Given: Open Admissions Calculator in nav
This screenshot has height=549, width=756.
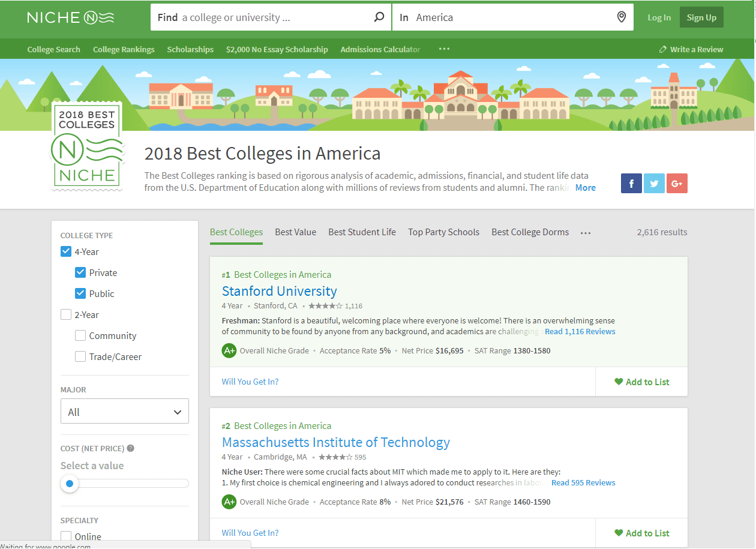Looking at the screenshot, I should [380, 49].
